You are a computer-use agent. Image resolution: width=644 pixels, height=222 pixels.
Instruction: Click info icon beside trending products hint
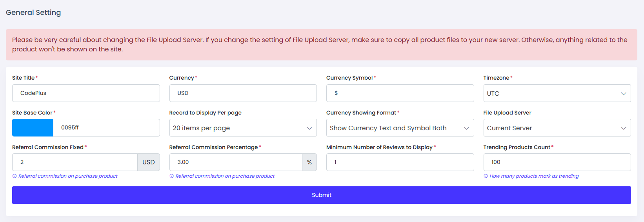(x=486, y=176)
